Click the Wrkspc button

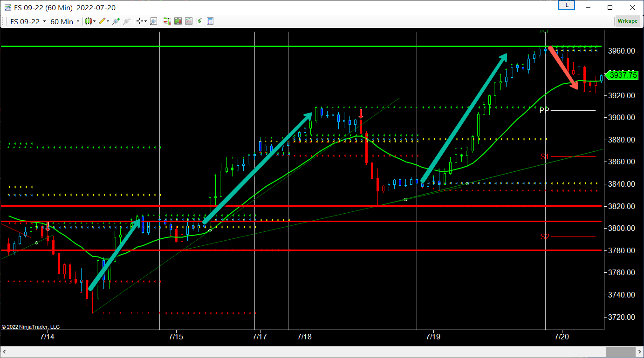627,21
